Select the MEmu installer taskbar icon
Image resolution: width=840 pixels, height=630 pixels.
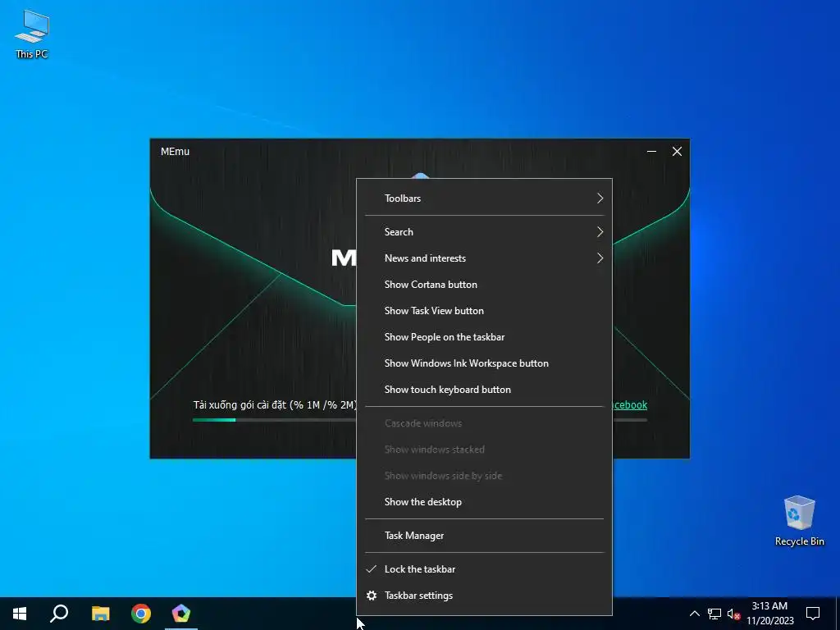coord(181,614)
